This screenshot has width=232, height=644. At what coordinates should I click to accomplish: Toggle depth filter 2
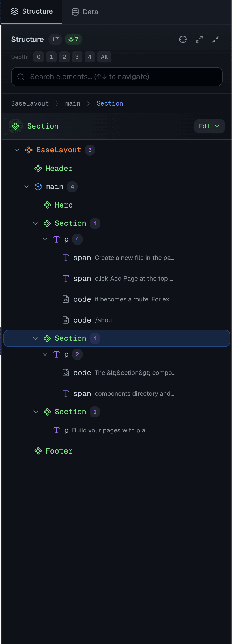pos(64,57)
